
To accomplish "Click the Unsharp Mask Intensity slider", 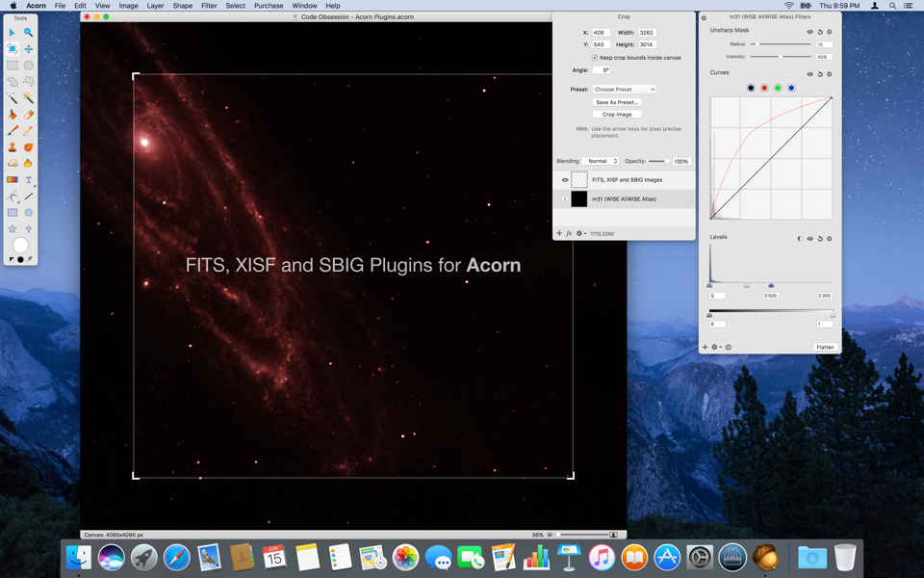I will 781,57.
